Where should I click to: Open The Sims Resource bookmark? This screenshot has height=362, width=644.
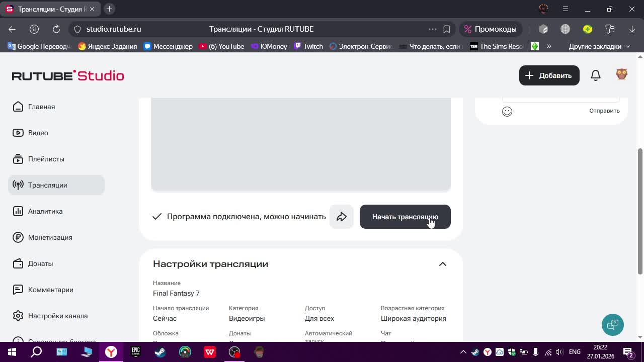(497, 46)
